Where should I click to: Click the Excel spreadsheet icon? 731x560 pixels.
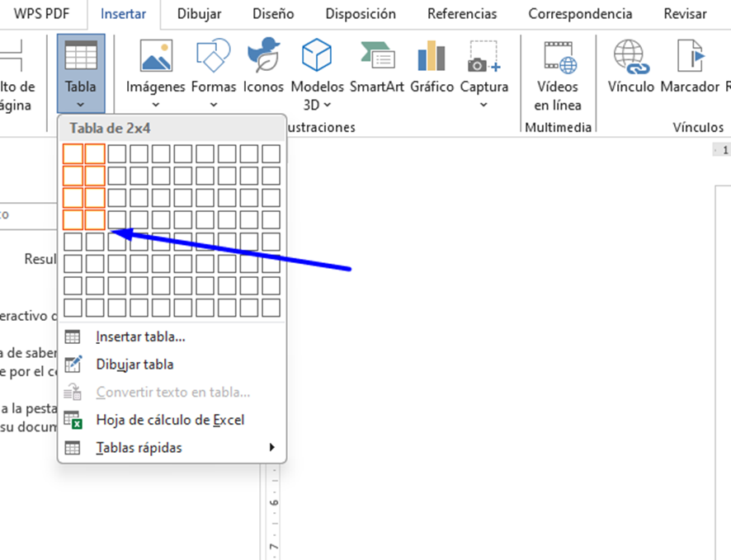coord(73,420)
